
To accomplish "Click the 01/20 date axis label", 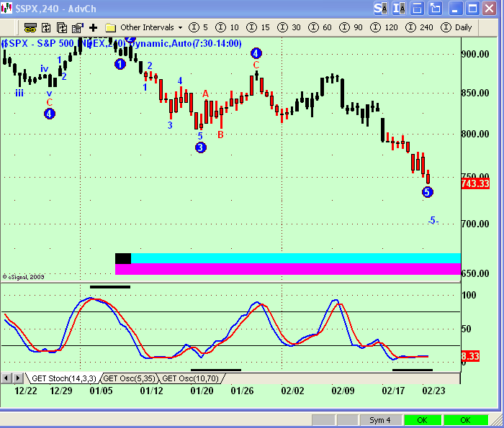I will (202, 391).
